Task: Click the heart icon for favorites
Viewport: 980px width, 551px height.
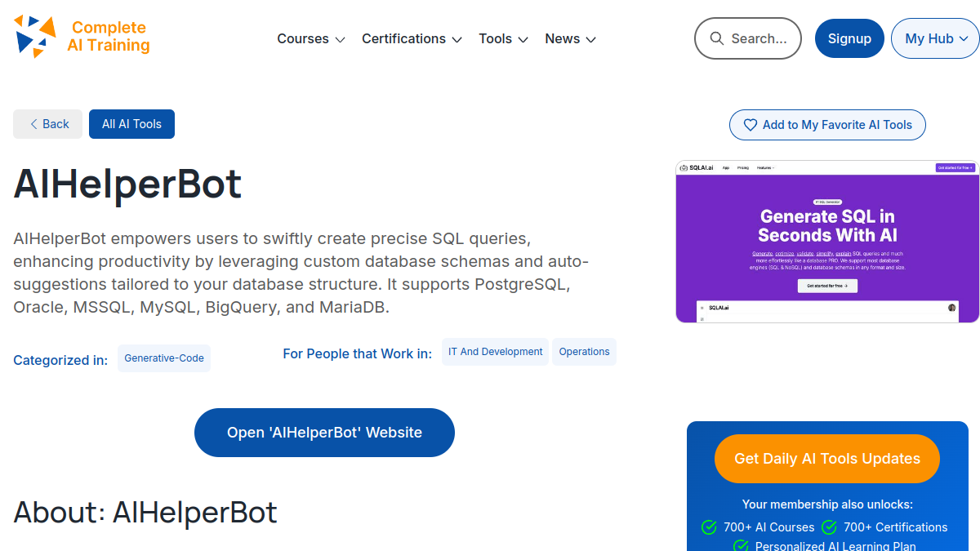Action: [750, 125]
